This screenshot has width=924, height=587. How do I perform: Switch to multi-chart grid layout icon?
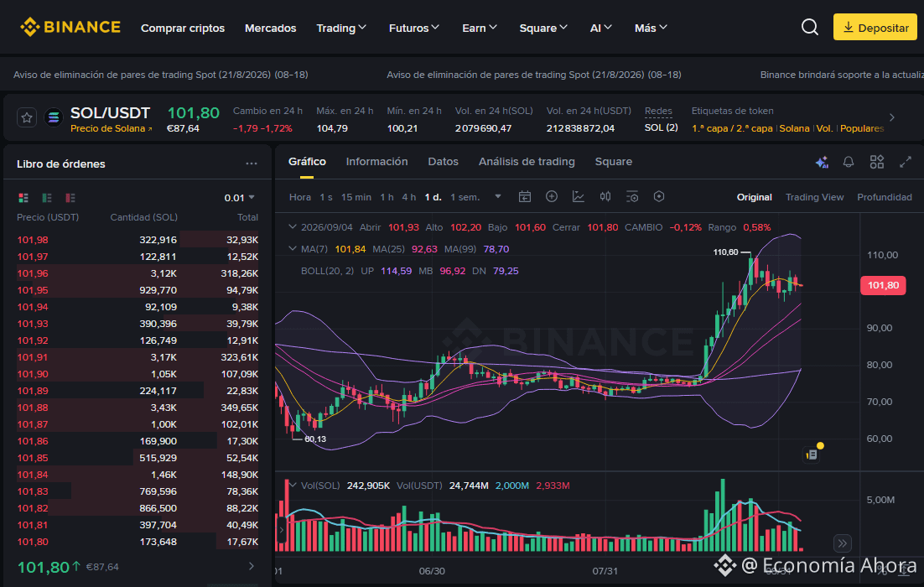tap(877, 162)
